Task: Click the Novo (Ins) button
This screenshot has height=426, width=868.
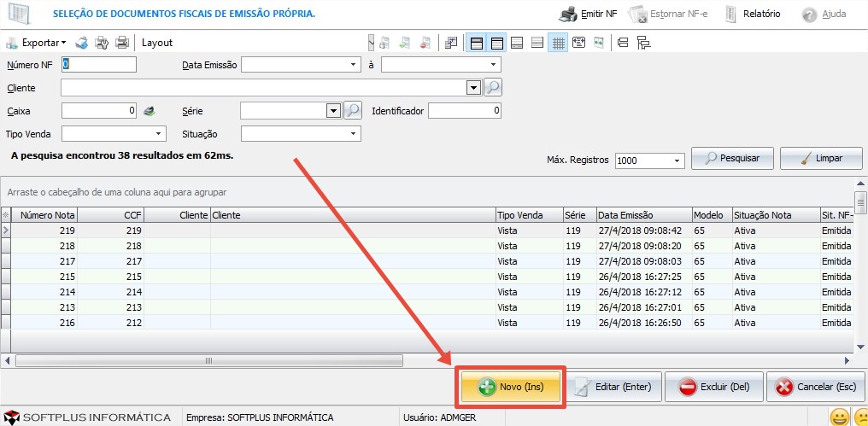Action: point(510,387)
